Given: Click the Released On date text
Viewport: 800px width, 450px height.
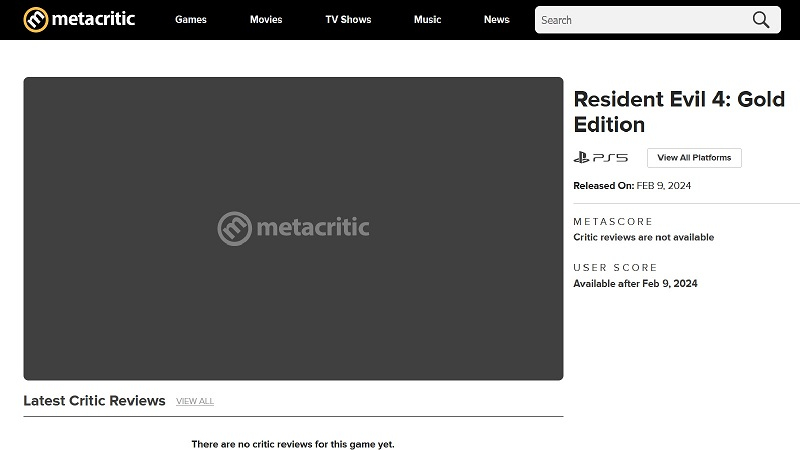Looking at the screenshot, I should click(x=632, y=186).
